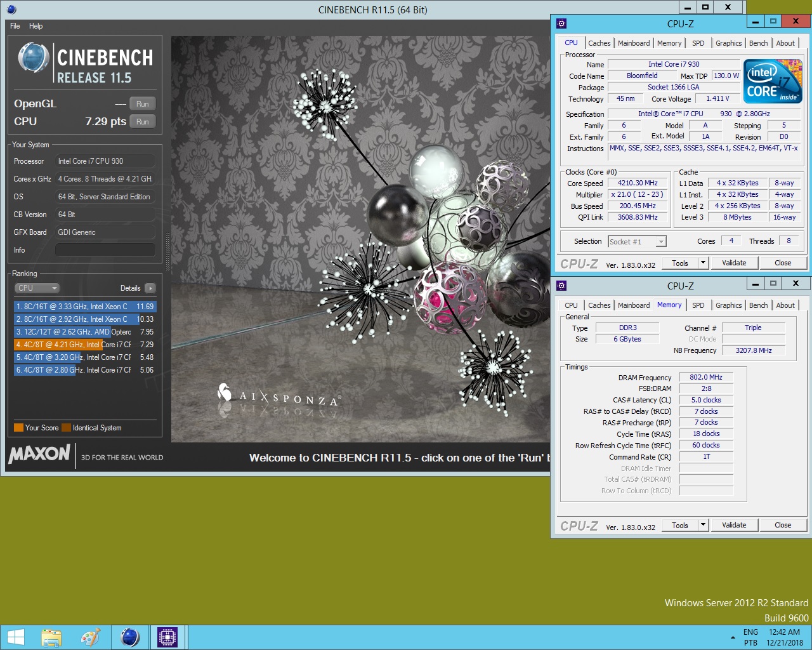Open About tab in lower CPU-Z window
Viewport: 812px width, 650px height.
[x=785, y=305]
